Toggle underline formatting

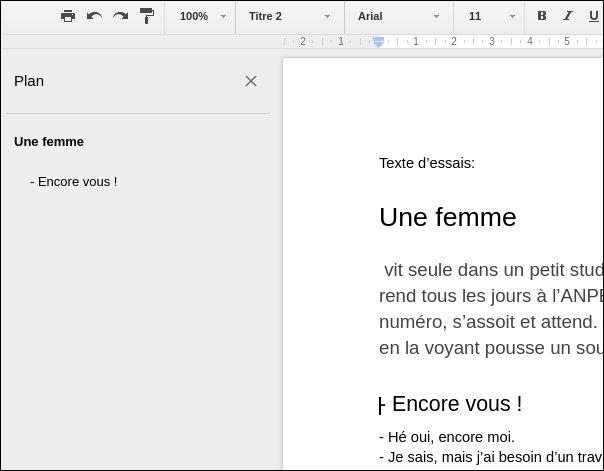pos(594,16)
